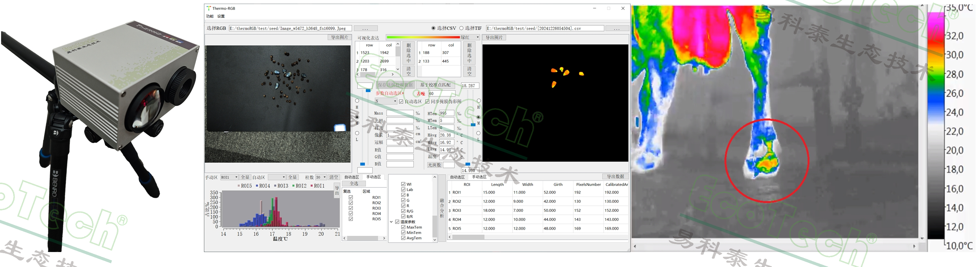The width and height of the screenshot is (980, 267).
Task: Toggle the 同步掩膜伪彩图 checkbox
Action: [427, 102]
